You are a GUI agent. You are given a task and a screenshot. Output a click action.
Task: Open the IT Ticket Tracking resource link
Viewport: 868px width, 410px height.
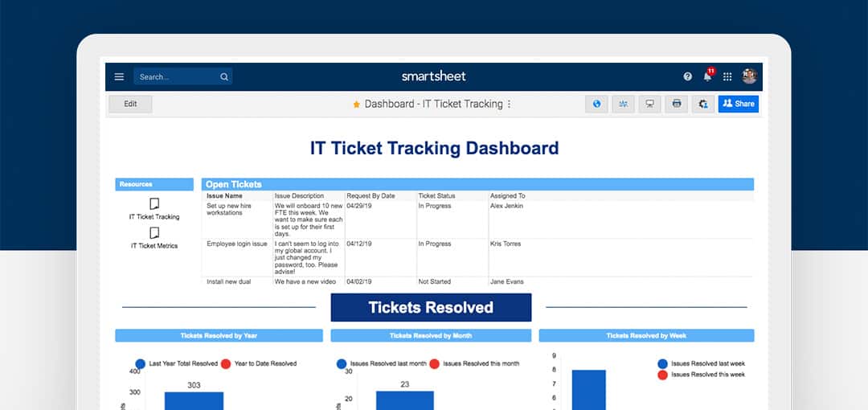[154, 217]
